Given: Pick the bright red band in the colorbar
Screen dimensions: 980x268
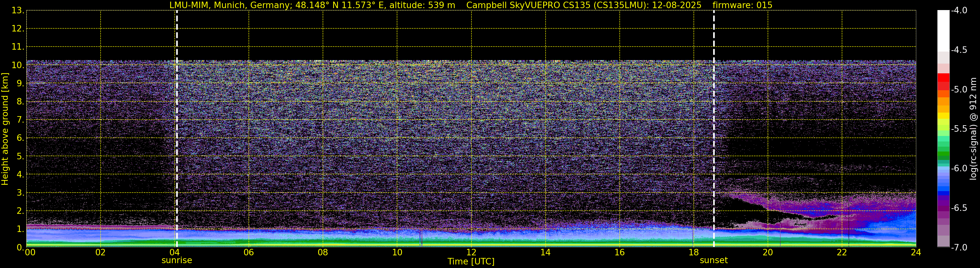Looking at the screenshot, I should 944,78.
